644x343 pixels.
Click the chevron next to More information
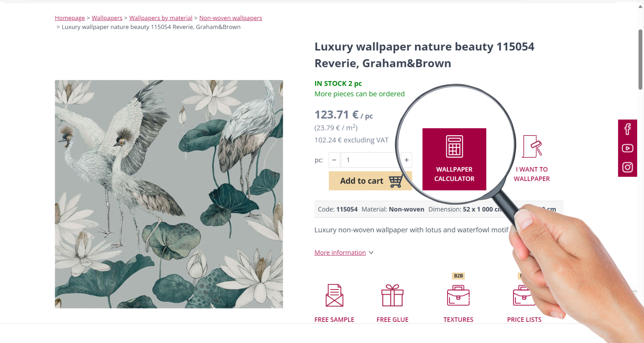pos(371,253)
